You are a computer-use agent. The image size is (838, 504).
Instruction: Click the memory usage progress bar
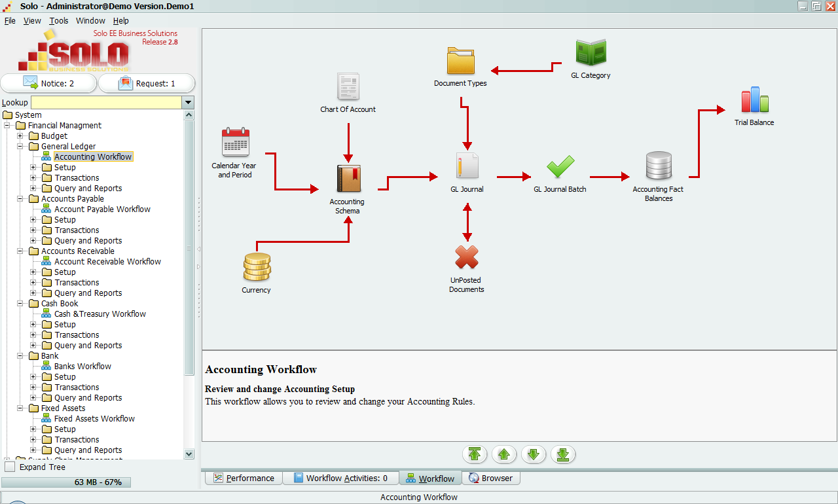[66, 482]
